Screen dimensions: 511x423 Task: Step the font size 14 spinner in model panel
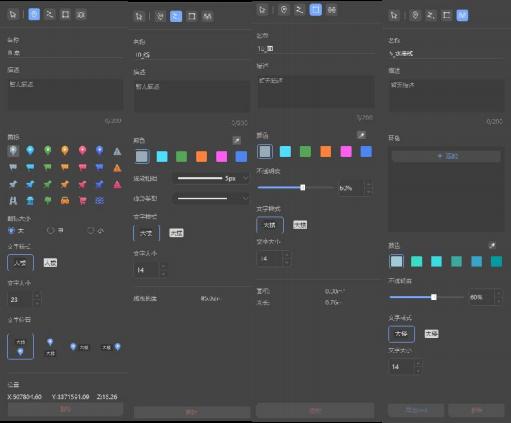(x=418, y=367)
